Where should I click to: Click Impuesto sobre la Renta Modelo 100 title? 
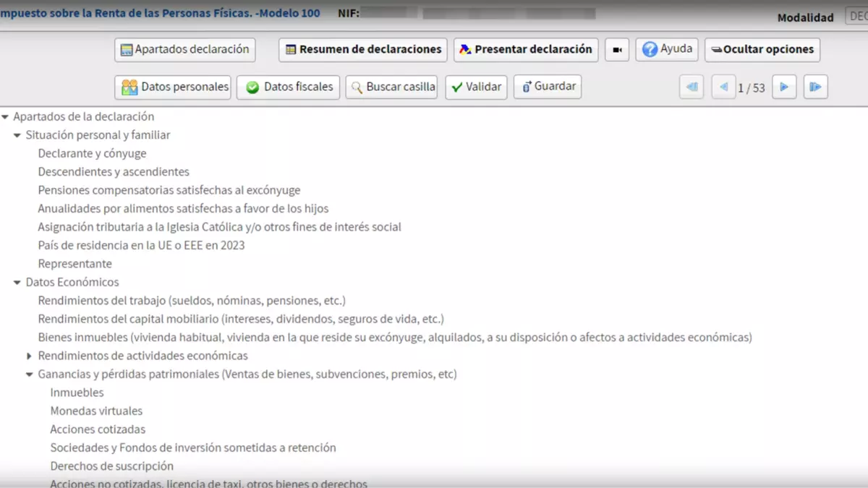(x=160, y=13)
